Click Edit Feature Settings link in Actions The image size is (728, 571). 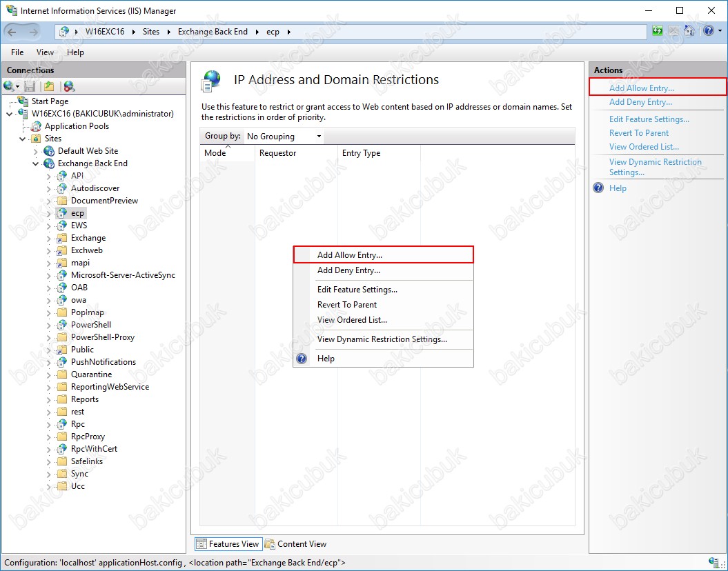coord(649,119)
